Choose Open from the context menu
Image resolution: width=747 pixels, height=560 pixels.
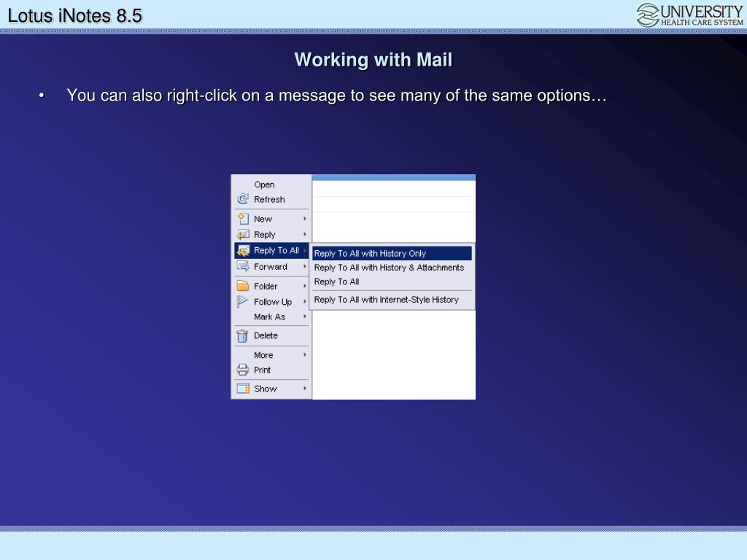coord(271,184)
